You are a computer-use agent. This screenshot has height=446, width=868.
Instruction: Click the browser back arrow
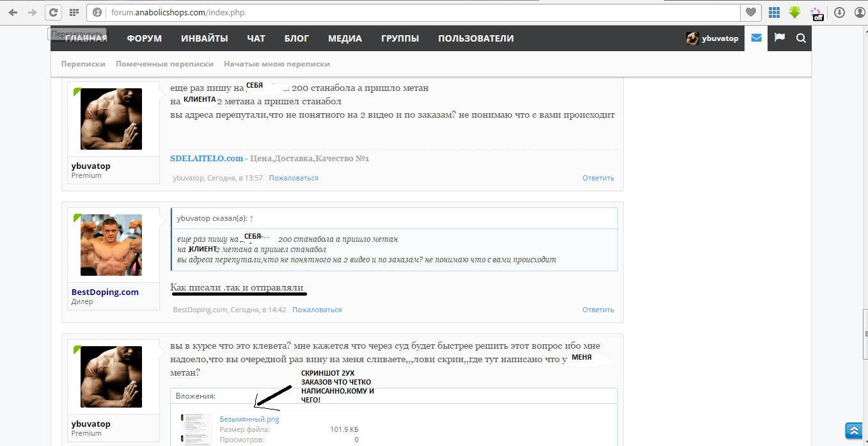13,12
